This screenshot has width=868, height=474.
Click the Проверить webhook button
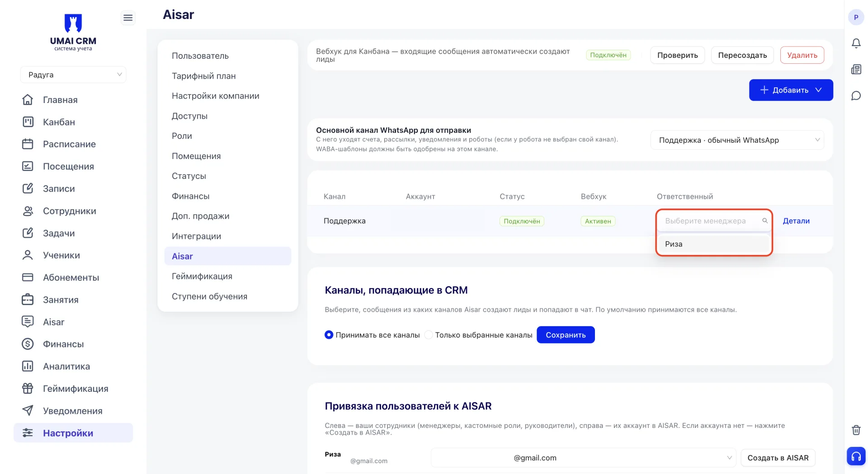click(677, 55)
